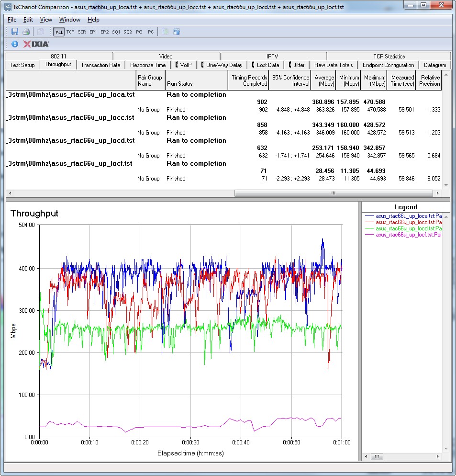
Task: Switch to the Transaction Rate tab
Action: (x=100, y=65)
